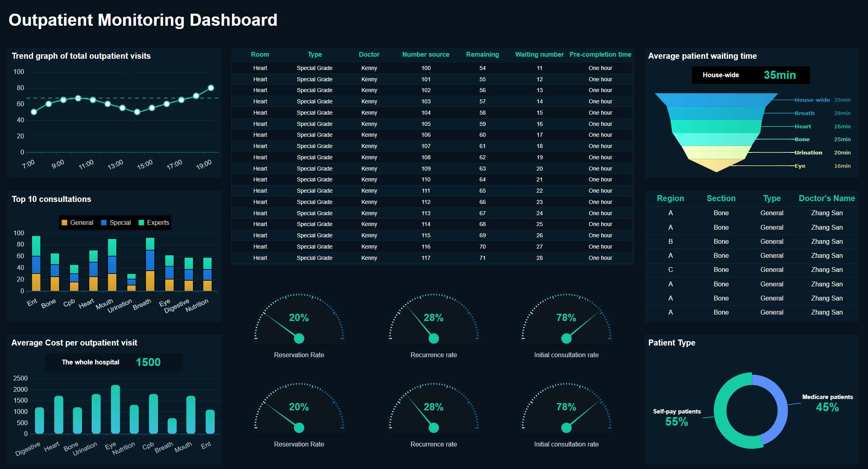The width and height of the screenshot is (868, 469).
Task: Select the 7:00 trend data point
Action: [34, 112]
